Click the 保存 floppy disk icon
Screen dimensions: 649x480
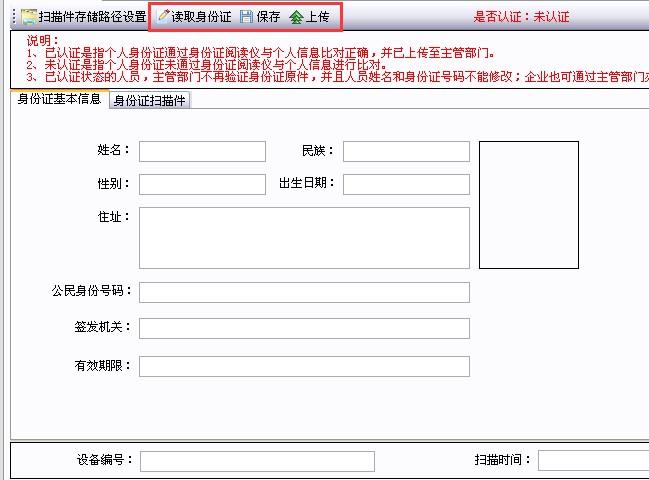(x=246, y=17)
